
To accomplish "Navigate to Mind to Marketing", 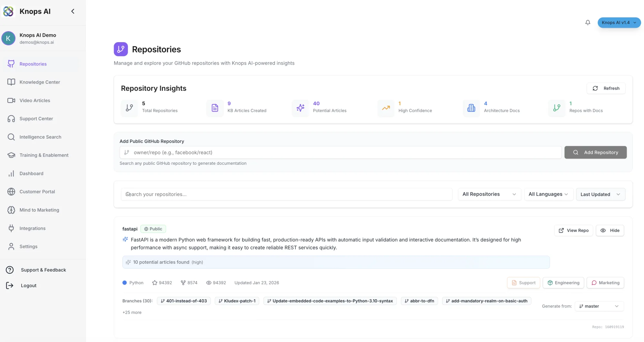I will (x=39, y=210).
